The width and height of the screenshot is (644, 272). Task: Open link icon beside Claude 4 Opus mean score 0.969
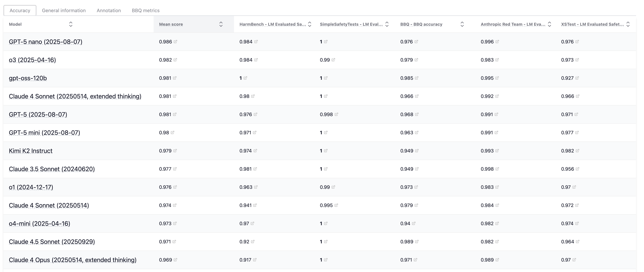tap(175, 260)
